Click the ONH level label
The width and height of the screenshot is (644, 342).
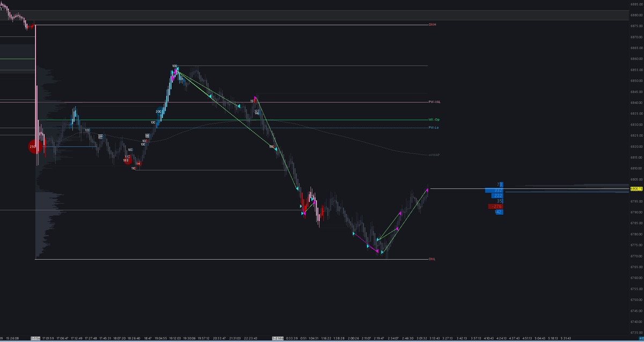pyautogui.click(x=432, y=25)
